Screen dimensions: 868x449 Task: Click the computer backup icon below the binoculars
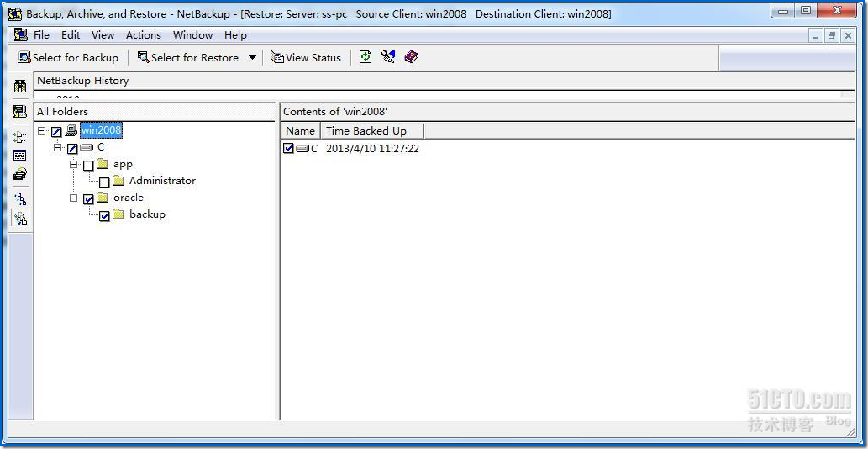tap(20, 111)
